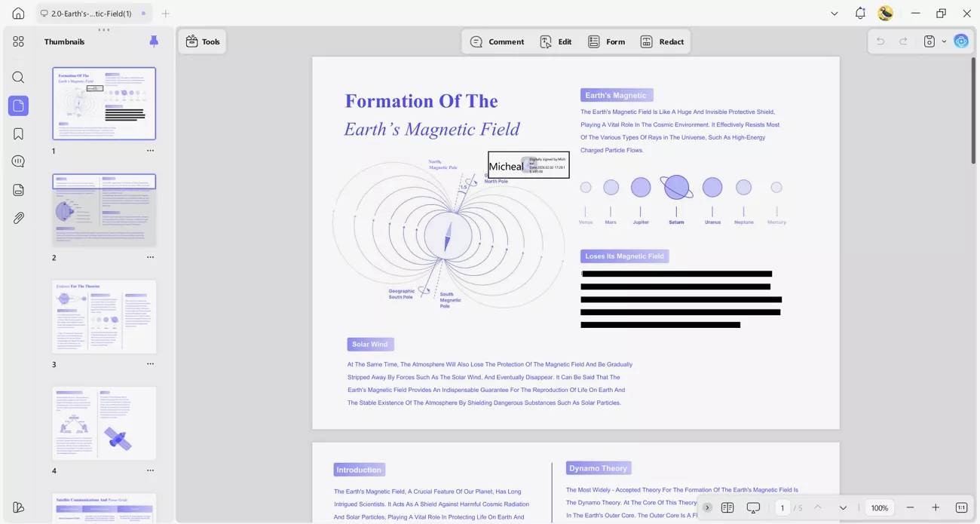The height and width of the screenshot is (524, 980).
Task: Undo the last change
Action: [x=880, y=41]
